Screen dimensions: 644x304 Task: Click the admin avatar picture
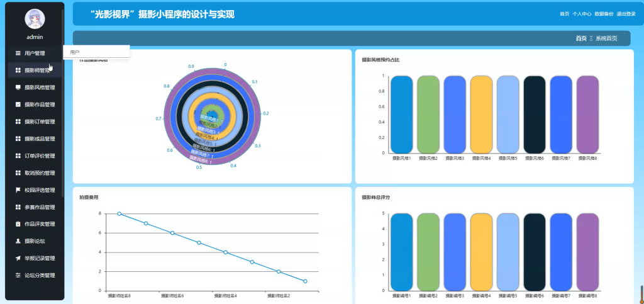click(x=35, y=19)
